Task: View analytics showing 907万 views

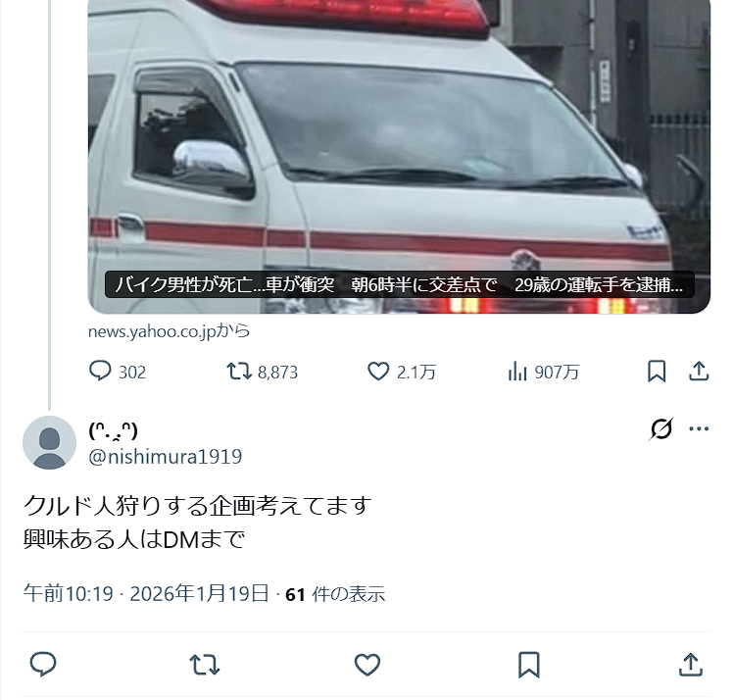Action: point(517,372)
